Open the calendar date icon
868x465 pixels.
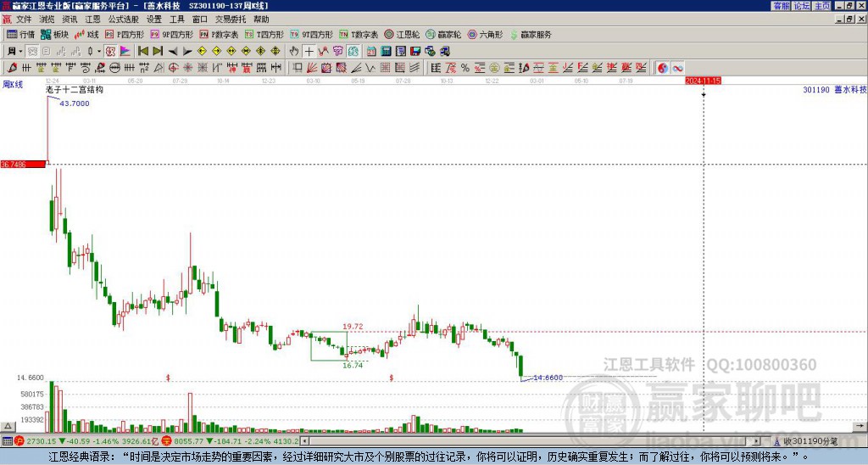pos(371,52)
